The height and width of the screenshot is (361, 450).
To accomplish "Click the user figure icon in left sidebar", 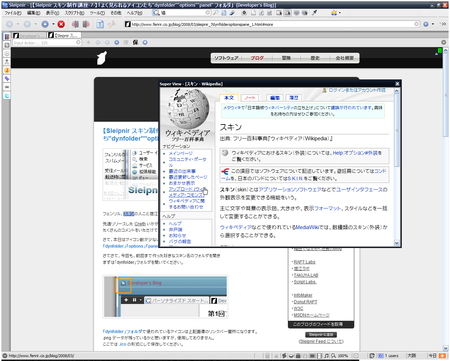I will click(x=7, y=62).
